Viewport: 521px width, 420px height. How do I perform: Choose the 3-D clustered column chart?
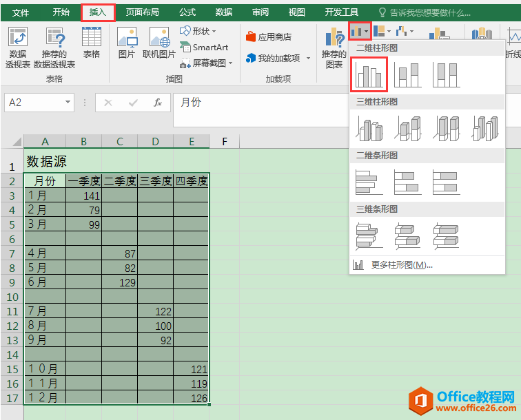(369, 129)
